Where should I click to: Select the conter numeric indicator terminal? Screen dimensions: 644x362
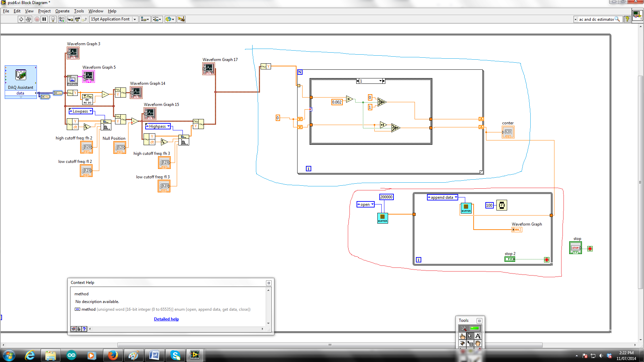(508, 132)
